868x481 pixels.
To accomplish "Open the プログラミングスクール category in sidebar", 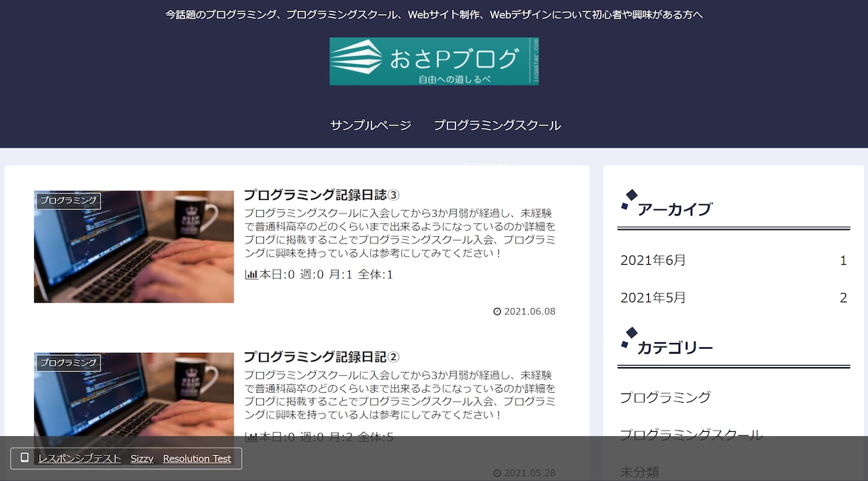I will tap(691, 434).
